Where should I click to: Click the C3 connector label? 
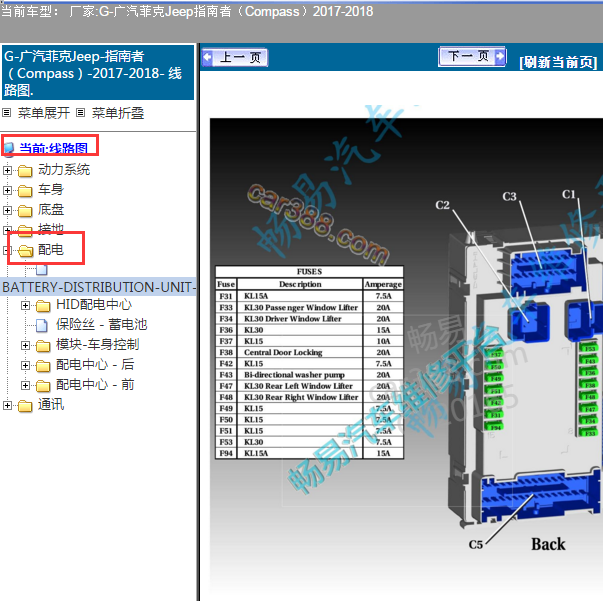pyautogui.click(x=509, y=196)
